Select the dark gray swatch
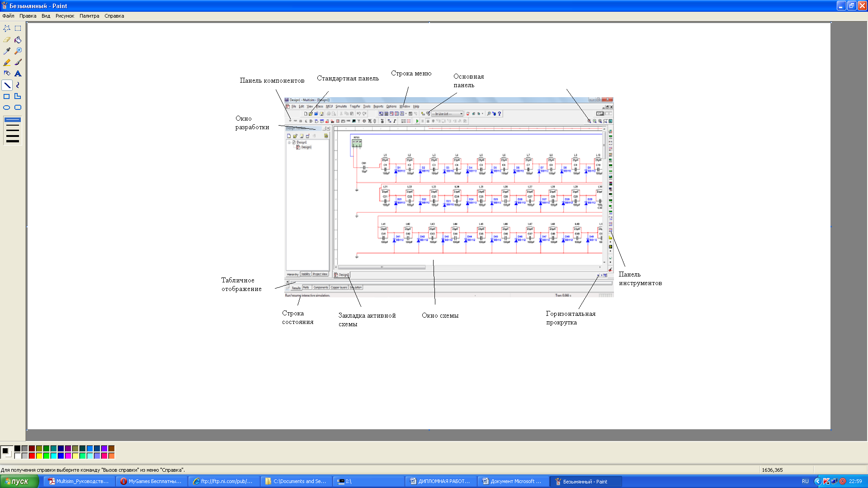868x488 pixels. 24,449
